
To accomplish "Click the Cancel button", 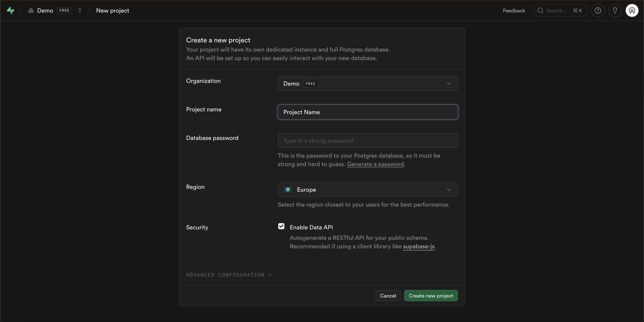I will pos(388,296).
